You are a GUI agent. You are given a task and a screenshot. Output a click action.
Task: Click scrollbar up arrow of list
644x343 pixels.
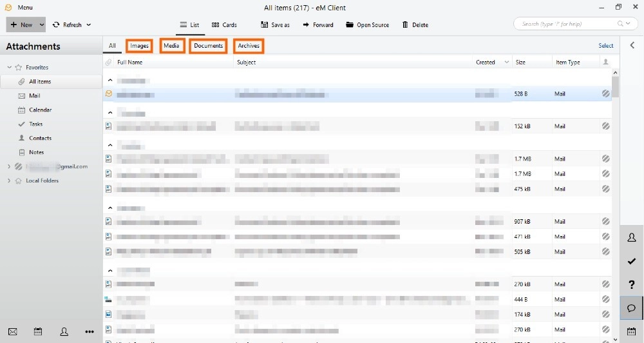click(x=615, y=72)
